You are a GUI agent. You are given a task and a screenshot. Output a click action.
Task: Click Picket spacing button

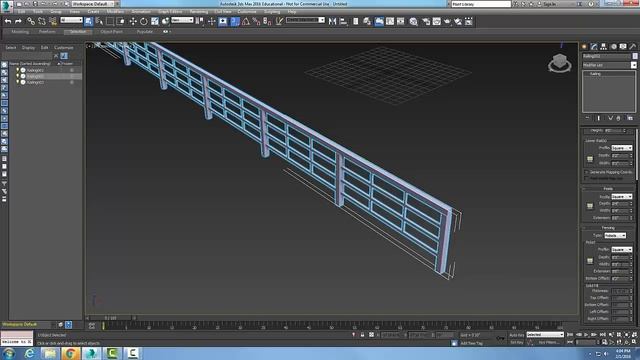(590, 261)
